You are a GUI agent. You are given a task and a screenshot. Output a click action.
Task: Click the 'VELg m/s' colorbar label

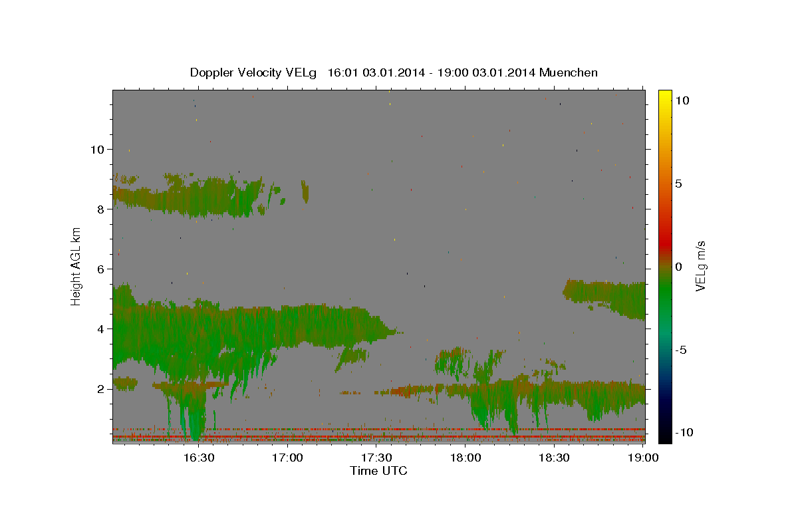point(700,266)
